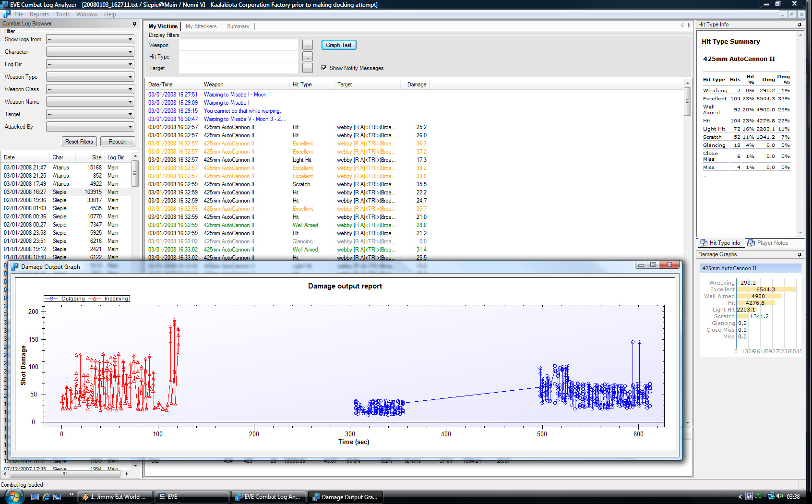
Task: Uncheck Show Notify Messages checkbox
Action: pos(324,68)
